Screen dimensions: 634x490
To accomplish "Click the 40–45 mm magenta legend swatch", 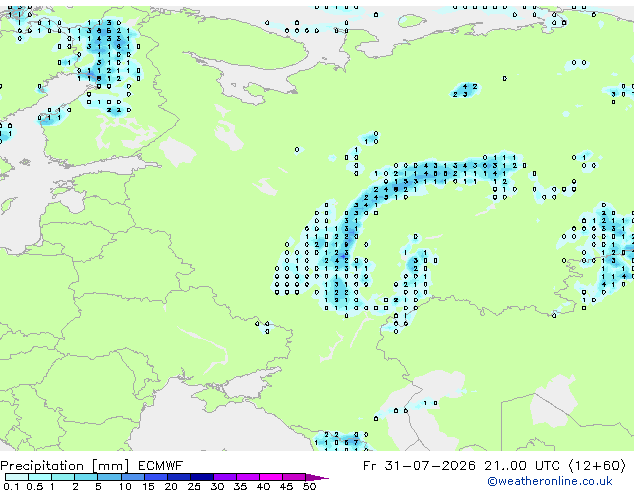I will pyautogui.click(x=271, y=477).
